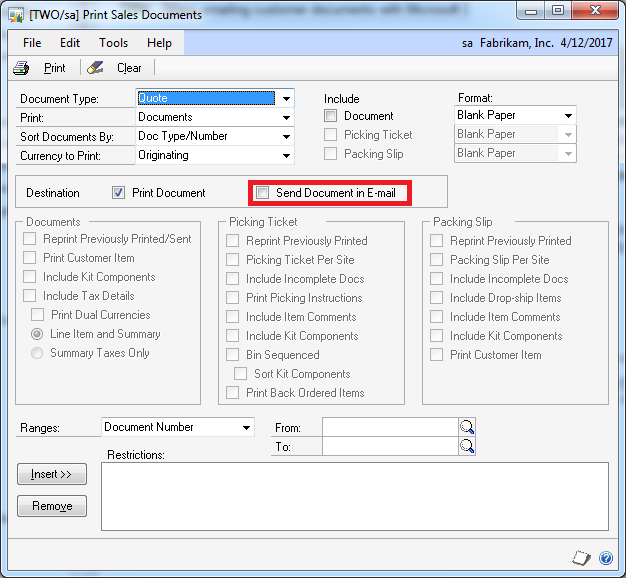Open the Tools menu
The image size is (626, 578).
[x=113, y=43]
